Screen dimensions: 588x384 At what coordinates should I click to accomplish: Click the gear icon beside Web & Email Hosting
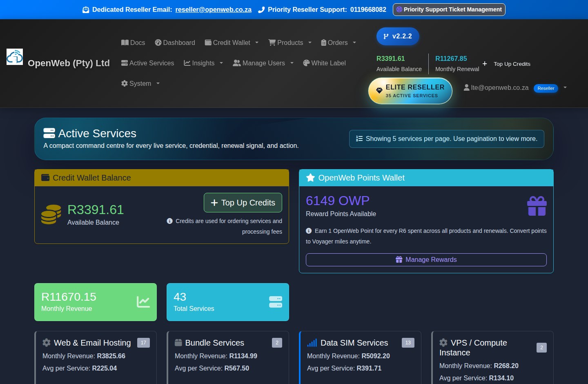pyautogui.click(x=47, y=342)
